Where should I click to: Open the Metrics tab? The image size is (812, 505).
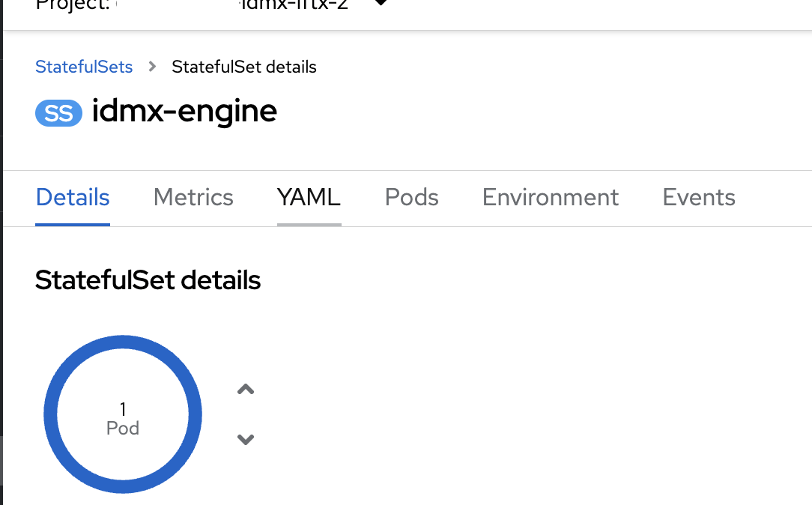[x=193, y=197]
